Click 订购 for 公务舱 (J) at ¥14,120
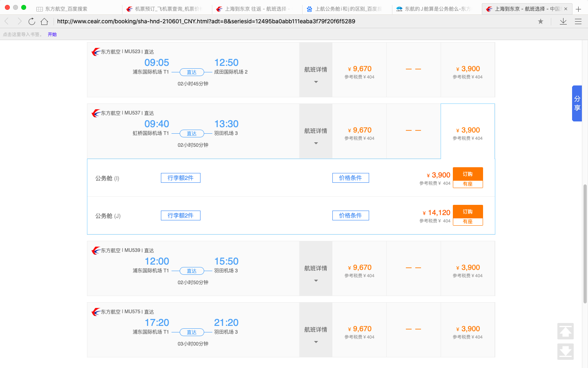The width and height of the screenshot is (588, 368). click(x=468, y=212)
